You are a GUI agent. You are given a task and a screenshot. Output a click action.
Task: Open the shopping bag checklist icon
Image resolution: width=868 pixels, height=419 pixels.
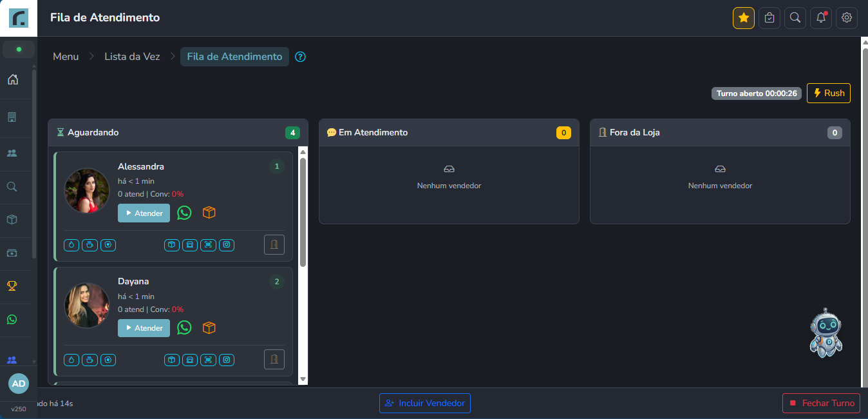tap(769, 18)
